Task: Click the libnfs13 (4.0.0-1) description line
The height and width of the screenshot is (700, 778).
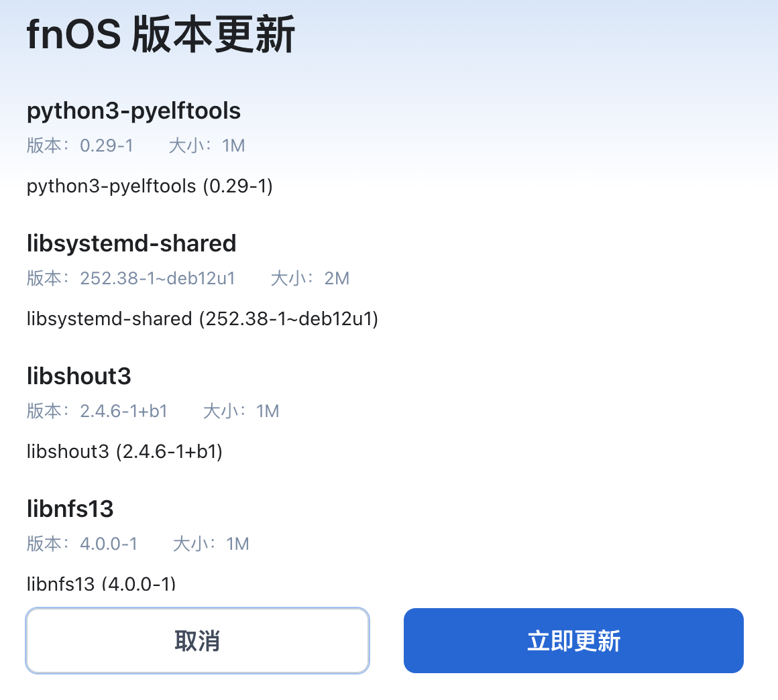Action: [x=101, y=583]
